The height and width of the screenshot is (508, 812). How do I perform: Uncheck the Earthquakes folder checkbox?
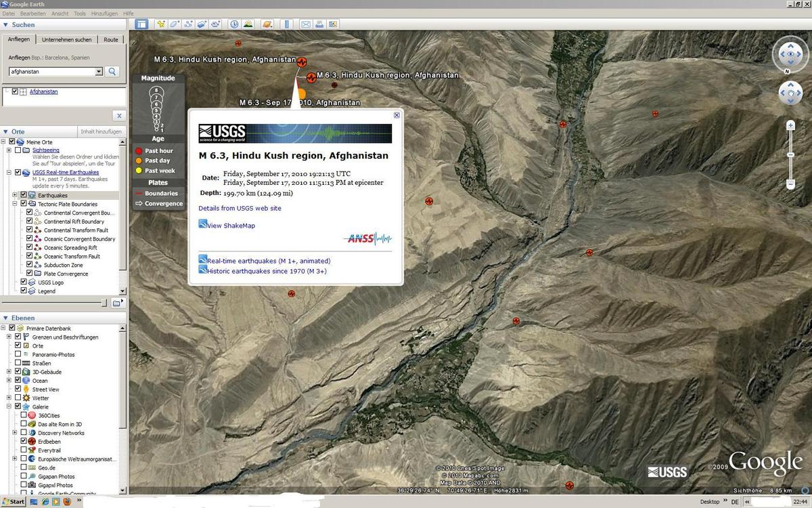24,195
